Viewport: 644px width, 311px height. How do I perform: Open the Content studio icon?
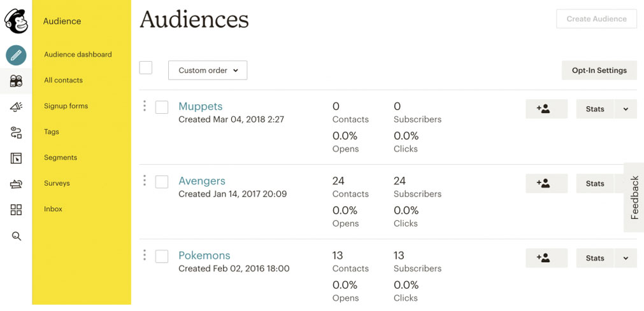point(16,184)
